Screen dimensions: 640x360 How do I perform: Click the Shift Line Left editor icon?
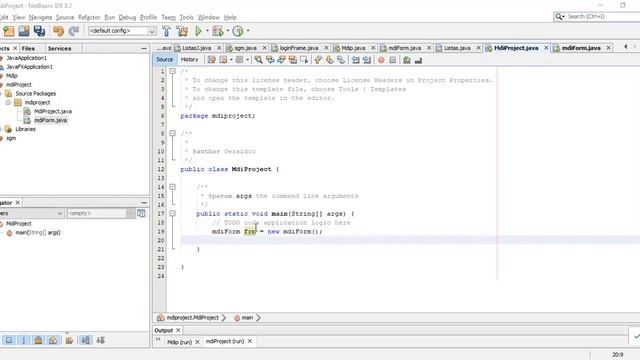click(x=356, y=60)
